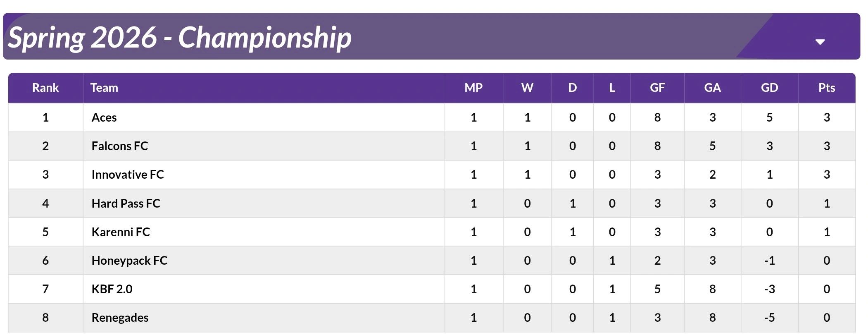Select the Renegades team row
Image resolution: width=868 pixels, height=335 pixels.
pyautogui.click(x=120, y=318)
